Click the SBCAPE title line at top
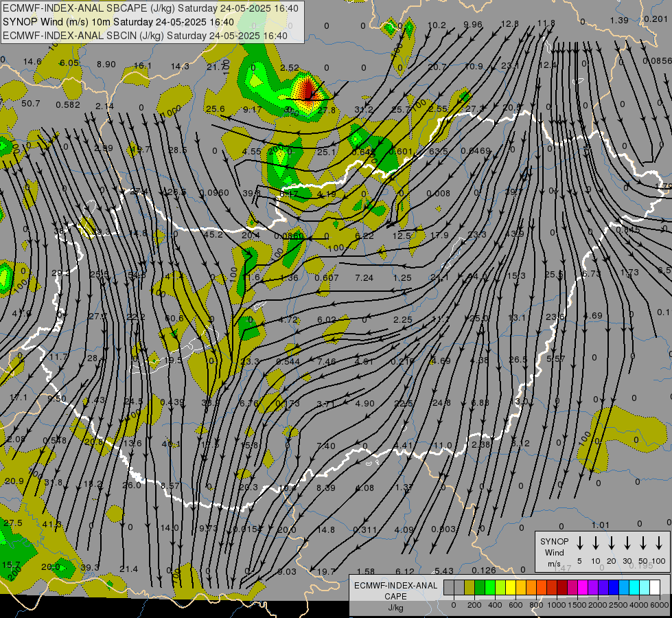Screen dimensions: 672x618 pos(150,8)
